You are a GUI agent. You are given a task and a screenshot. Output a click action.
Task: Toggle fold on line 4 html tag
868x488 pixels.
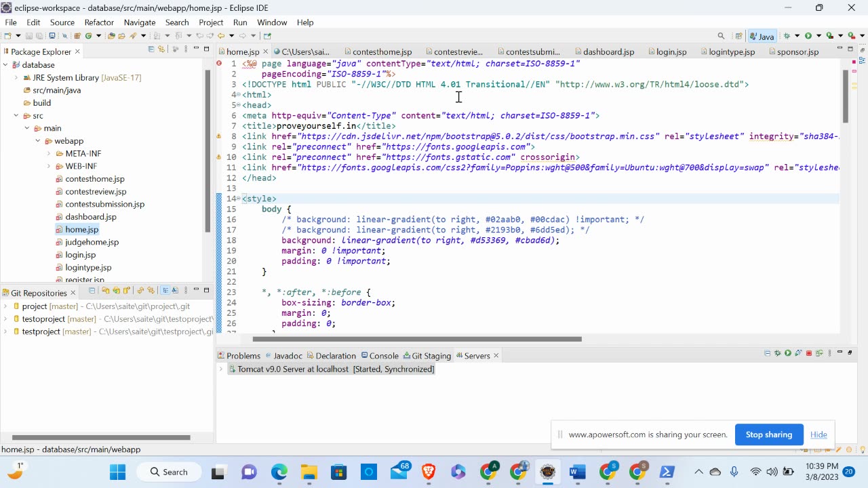coord(239,95)
